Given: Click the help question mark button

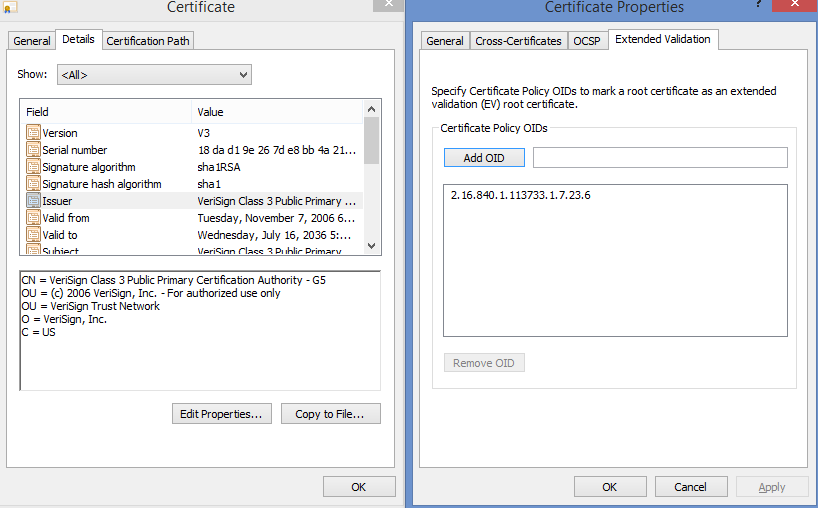Looking at the screenshot, I should tap(758, 4).
